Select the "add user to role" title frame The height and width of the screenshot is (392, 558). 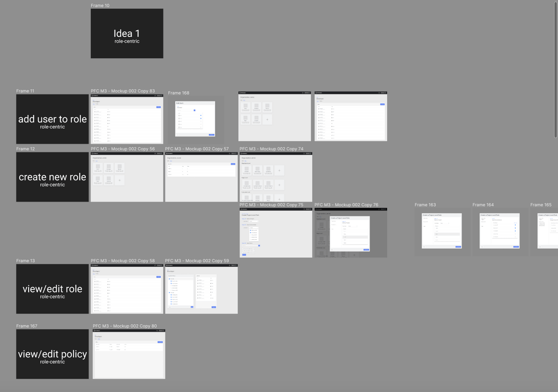[53, 119]
